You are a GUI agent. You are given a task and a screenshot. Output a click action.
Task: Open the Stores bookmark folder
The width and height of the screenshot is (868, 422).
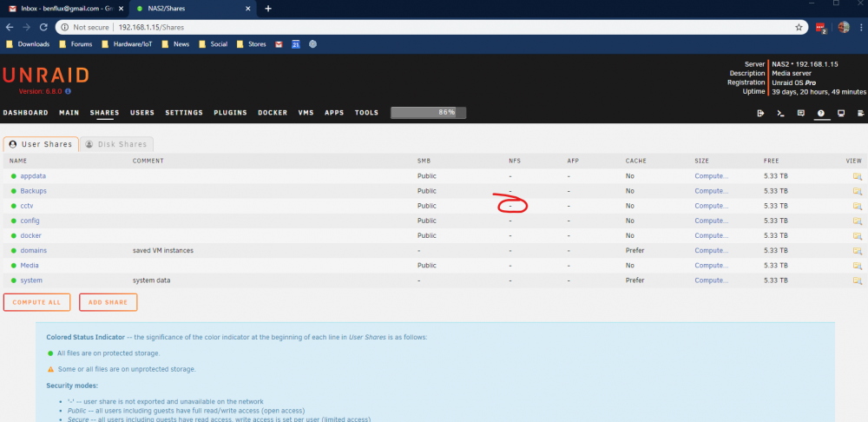(x=252, y=44)
